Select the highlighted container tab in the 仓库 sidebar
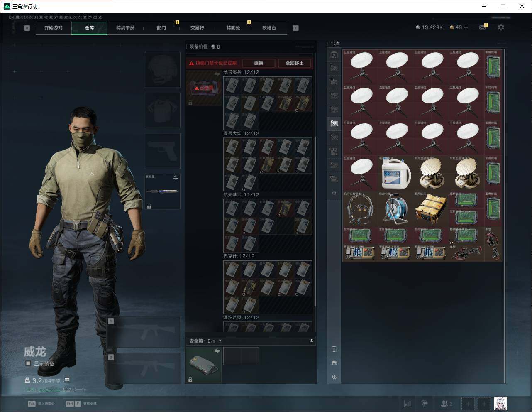This screenshot has height=412, width=532. (x=334, y=123)
